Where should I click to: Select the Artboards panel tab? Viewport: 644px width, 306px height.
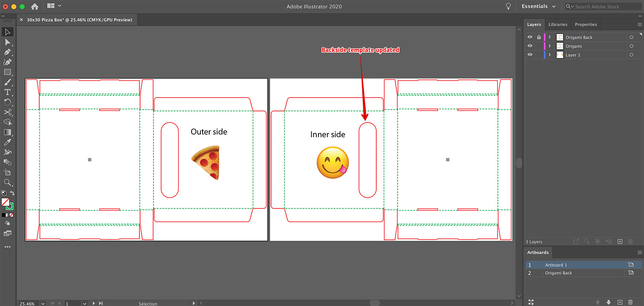click(x=538, y=252)
